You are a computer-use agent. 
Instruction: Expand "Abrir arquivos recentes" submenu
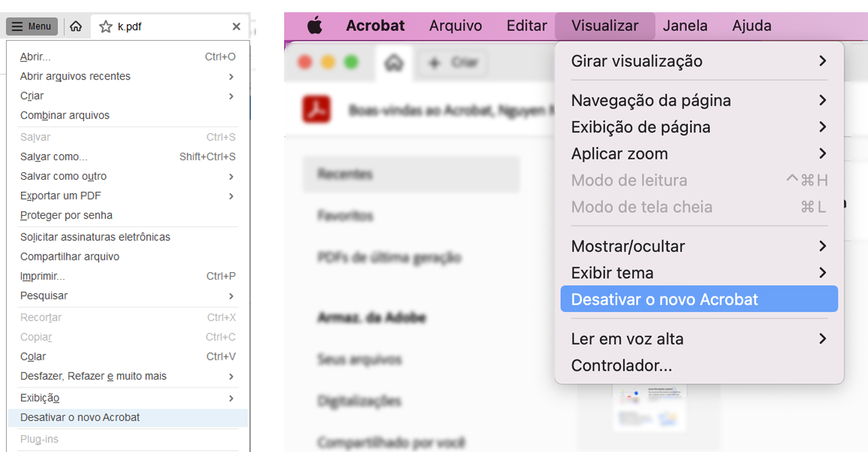(x=75, y=76)
